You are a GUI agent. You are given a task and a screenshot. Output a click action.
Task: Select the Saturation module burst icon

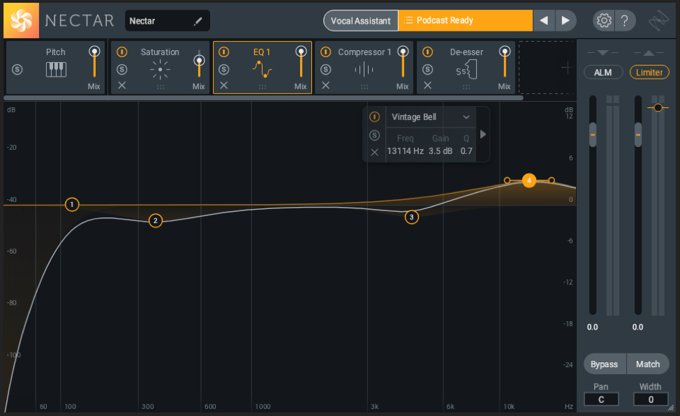point(160,69)
